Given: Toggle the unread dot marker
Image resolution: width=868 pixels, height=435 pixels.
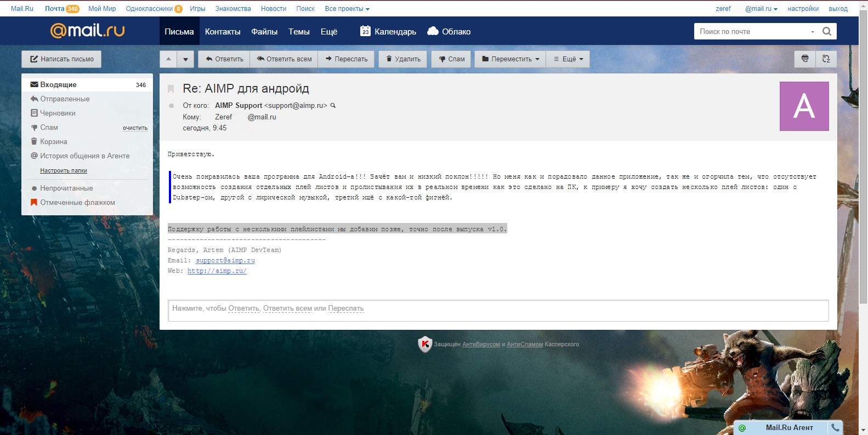Looking at the screenshot, I should [x=171, y=106].
